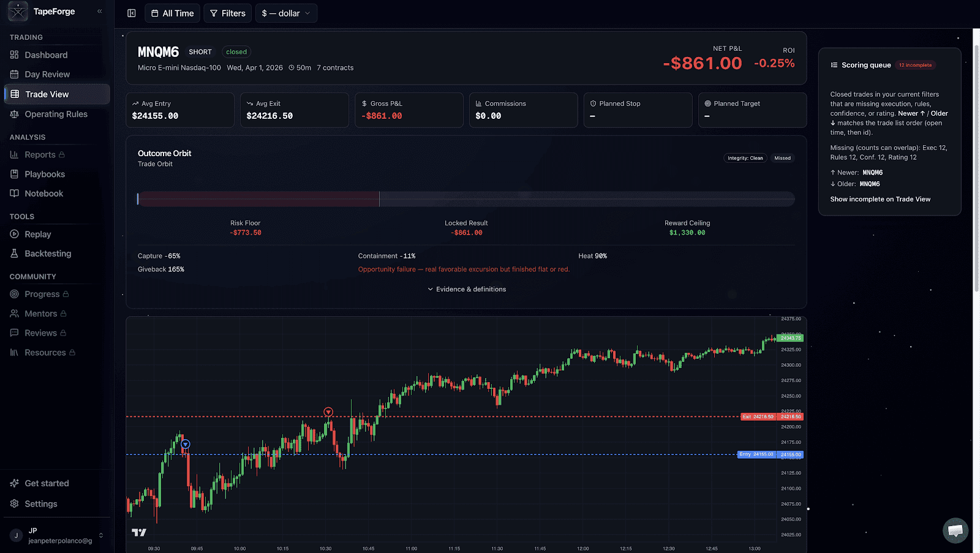Click the Planned Stop card
980x553 pixels.
638,110
